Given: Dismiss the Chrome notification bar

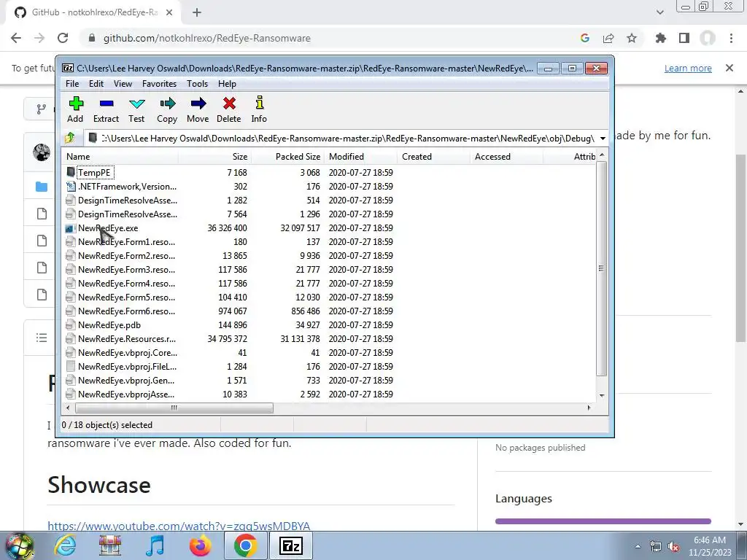Looking at the screenshot, I should [x=729, y=68].
